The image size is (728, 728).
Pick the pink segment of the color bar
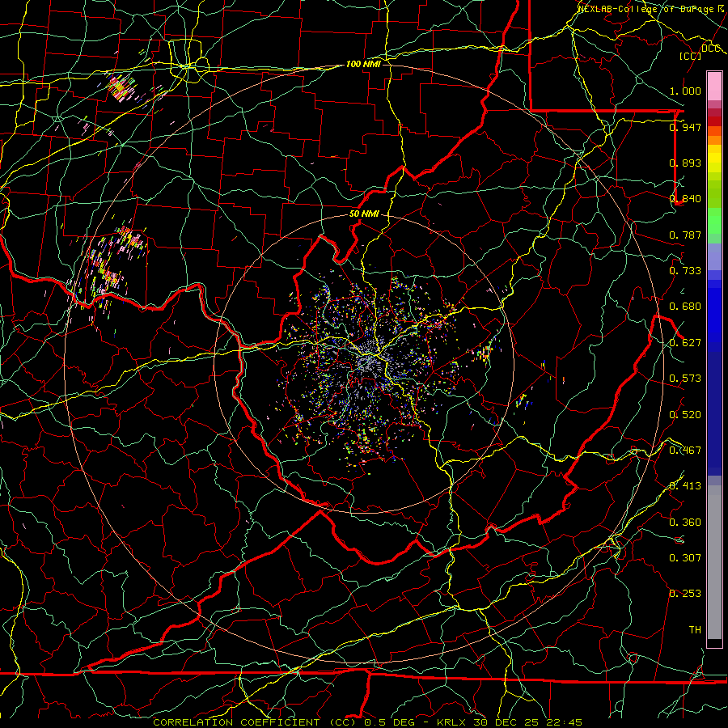[714, 86]
